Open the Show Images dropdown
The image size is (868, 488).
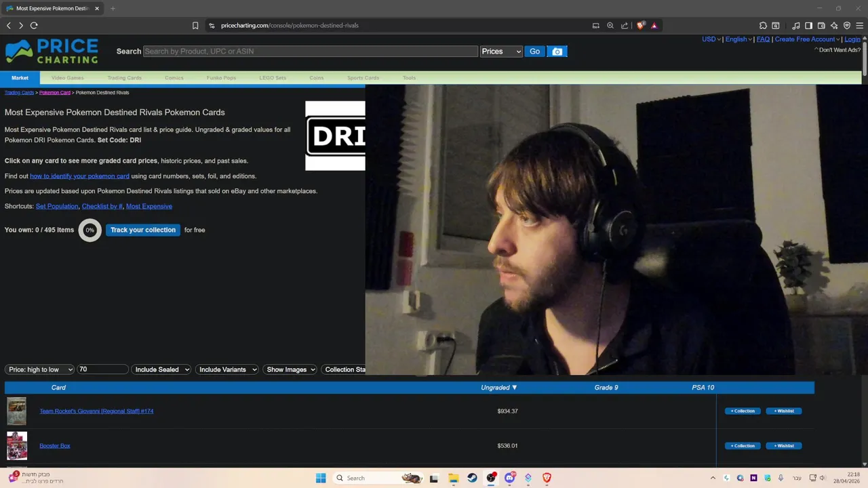point(290,369)
